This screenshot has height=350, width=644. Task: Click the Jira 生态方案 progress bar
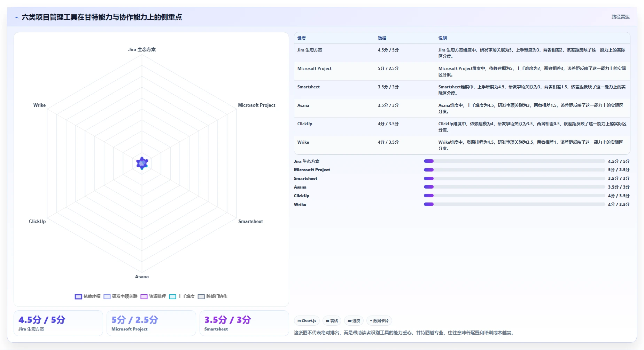pyautogui.click(x=514, y=161)
